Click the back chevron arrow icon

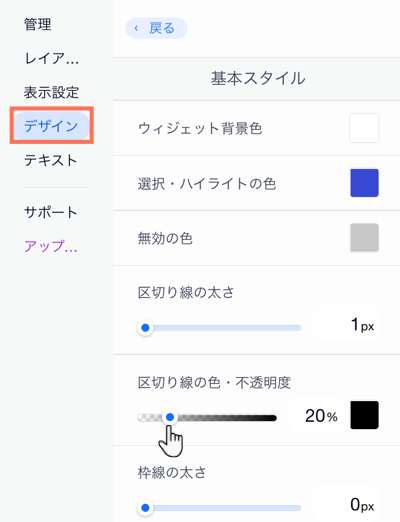point(136,29)
